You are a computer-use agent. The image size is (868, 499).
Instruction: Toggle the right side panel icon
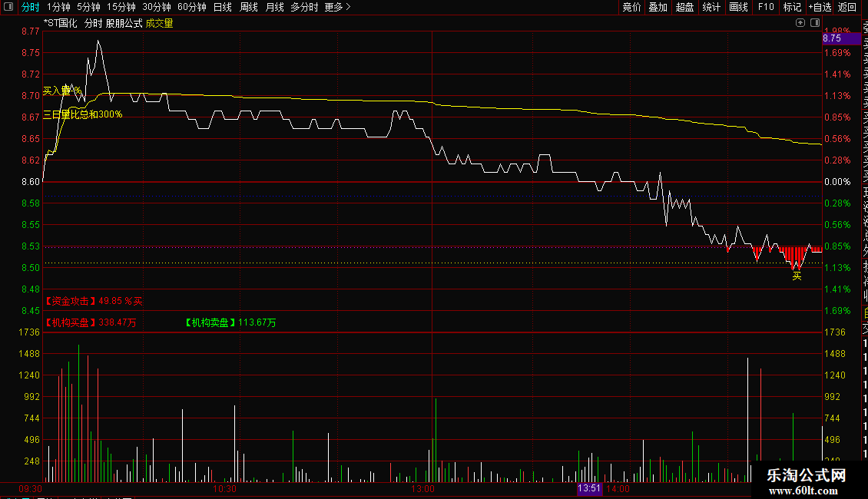point(815,23)
